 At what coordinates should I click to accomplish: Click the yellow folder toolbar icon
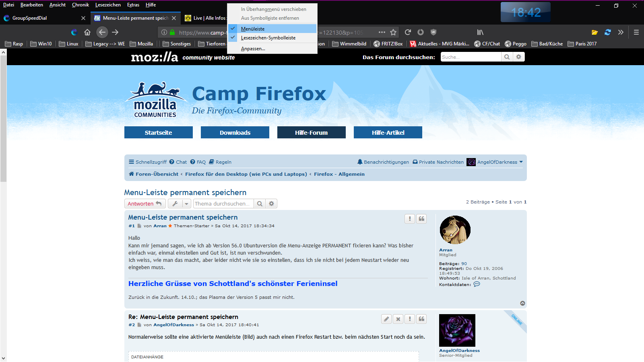click(595, 32)
